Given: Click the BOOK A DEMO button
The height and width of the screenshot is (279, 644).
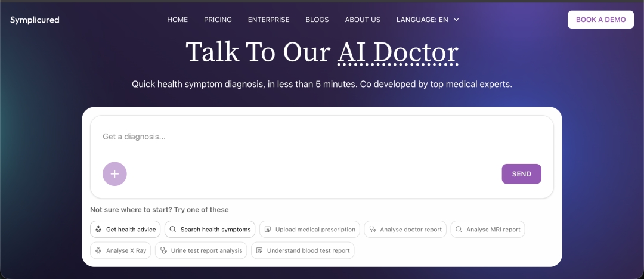Looking at the screenshot, I should pyautogui.click(x=600, y=20).
